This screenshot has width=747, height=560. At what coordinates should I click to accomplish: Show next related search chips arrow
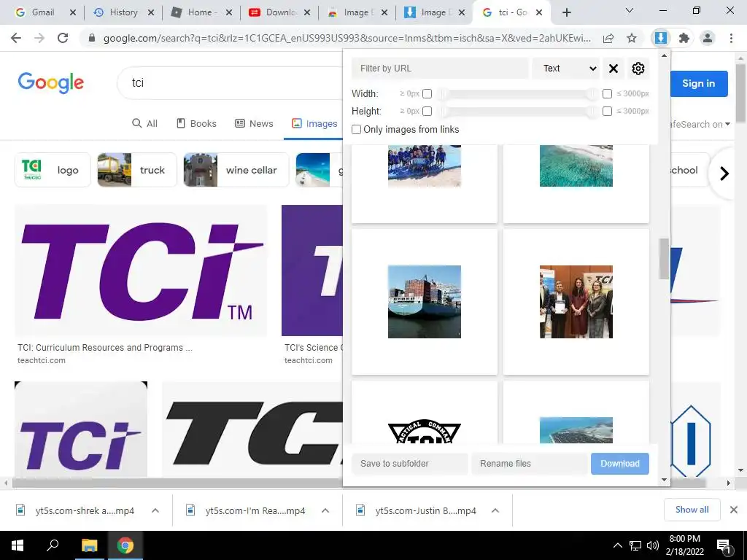tap(724, 173)
